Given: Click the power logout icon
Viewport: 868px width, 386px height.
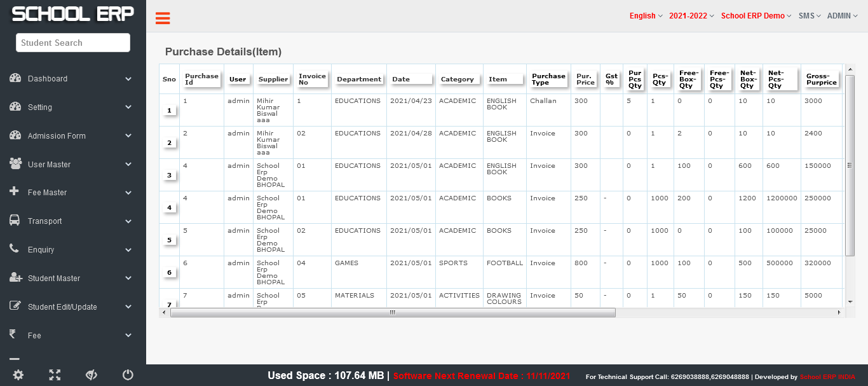Looking at the screenshot, I should [x=128, y=375].
